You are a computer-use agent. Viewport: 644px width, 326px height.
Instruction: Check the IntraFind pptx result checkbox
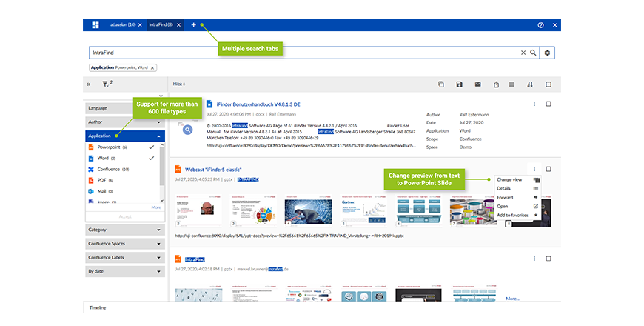point(549,259)
